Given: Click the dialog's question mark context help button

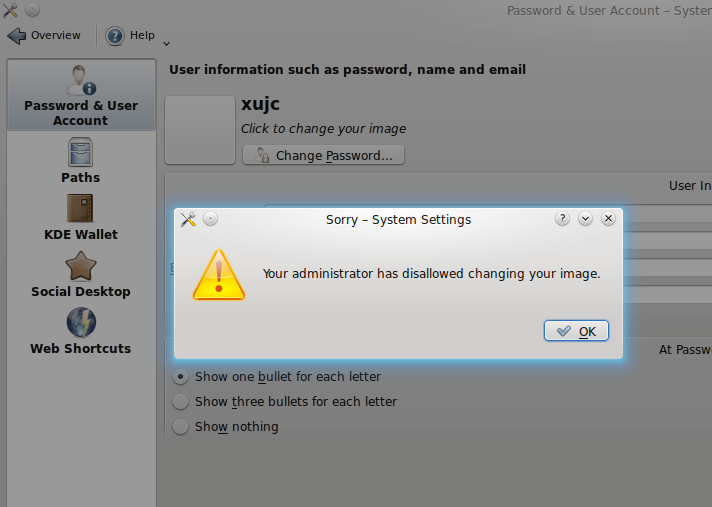Looking at the screenshot, I should (x=562, y=219).
